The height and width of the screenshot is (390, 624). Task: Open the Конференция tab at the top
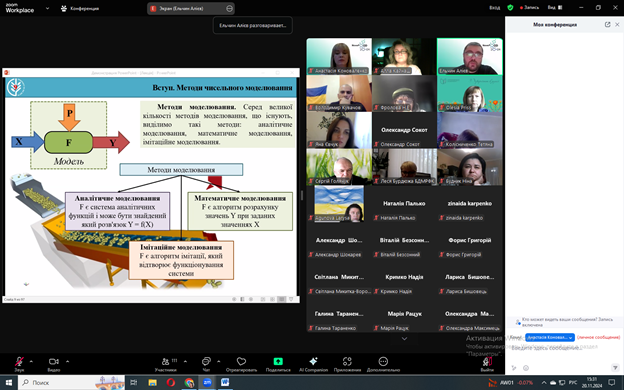[80, 8]
